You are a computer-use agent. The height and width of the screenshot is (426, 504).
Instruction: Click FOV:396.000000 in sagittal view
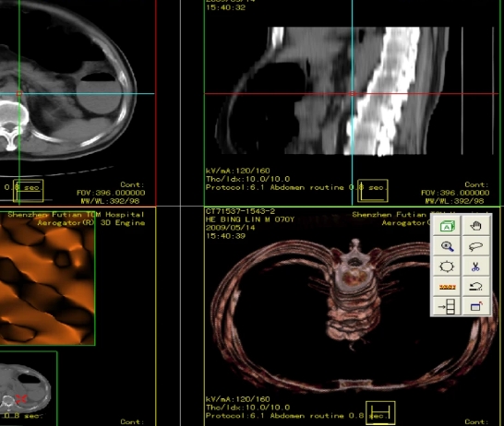(x=455, y=193)
